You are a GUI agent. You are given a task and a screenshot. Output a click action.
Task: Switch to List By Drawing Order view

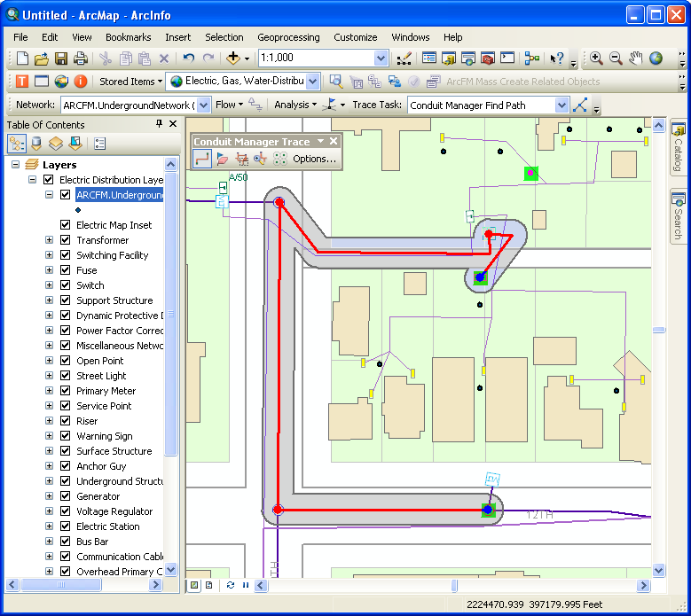(17, 144)
